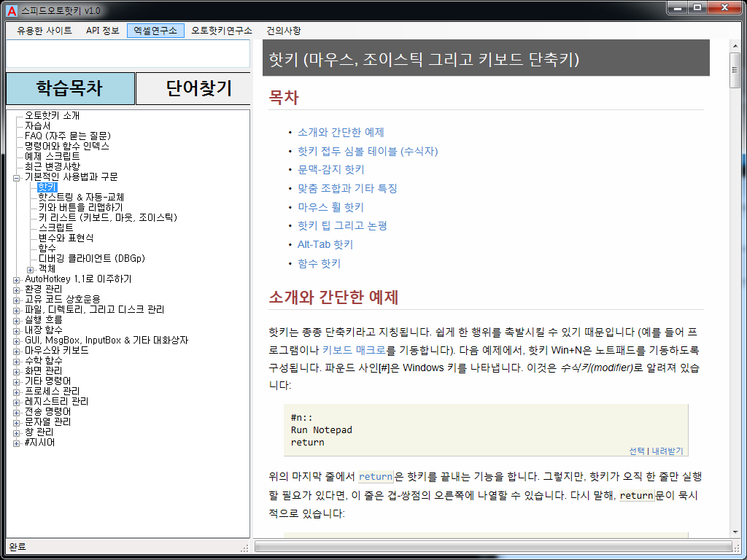Select 자습서 in the tree

[38, 125]
